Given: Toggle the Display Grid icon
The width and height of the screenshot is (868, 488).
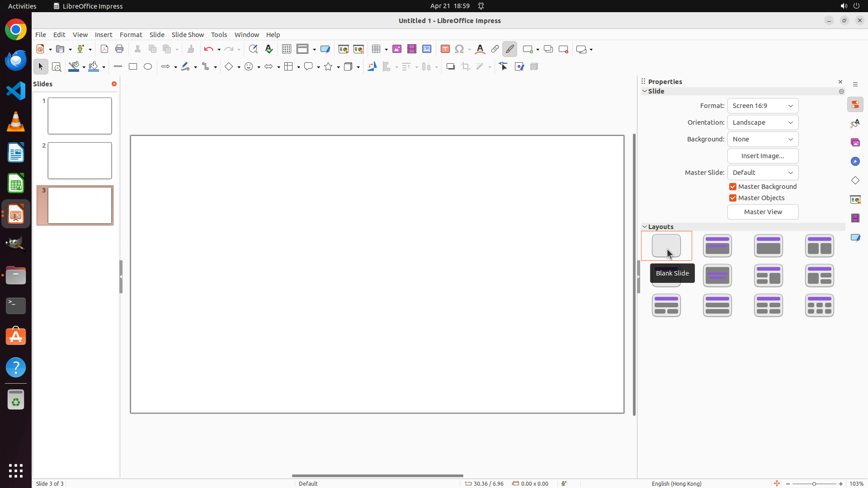Looking at the screenshot, I should (287, 49).
